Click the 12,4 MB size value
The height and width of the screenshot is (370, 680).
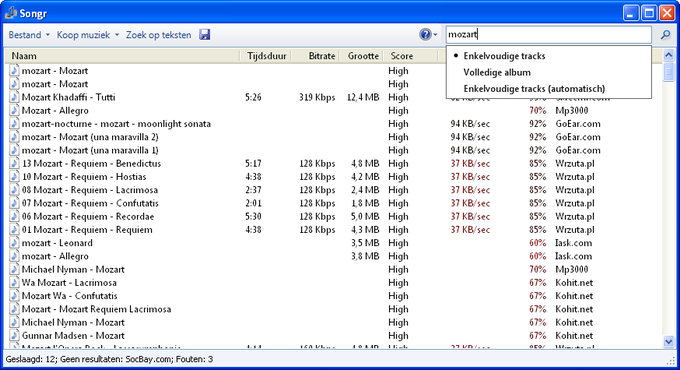363,97
